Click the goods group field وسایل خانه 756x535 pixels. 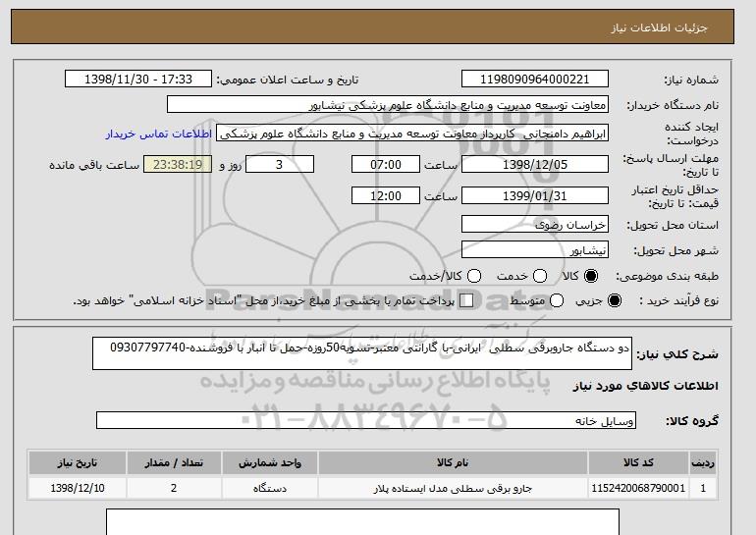click(366, 420)
